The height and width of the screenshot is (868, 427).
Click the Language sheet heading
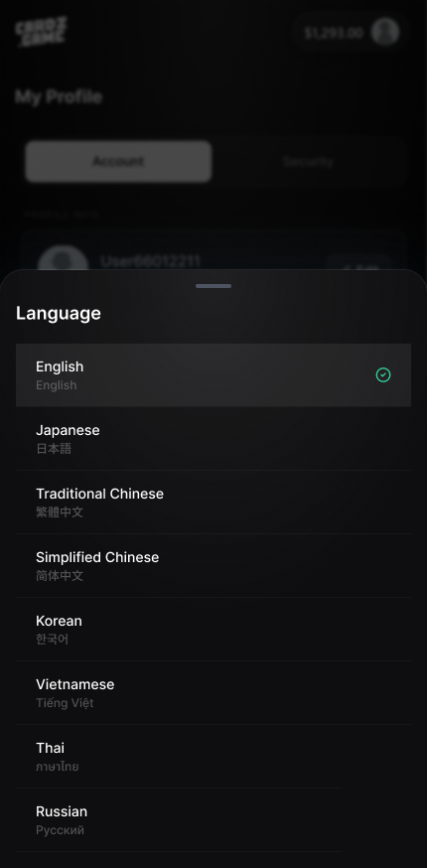[x=59, y=313]
